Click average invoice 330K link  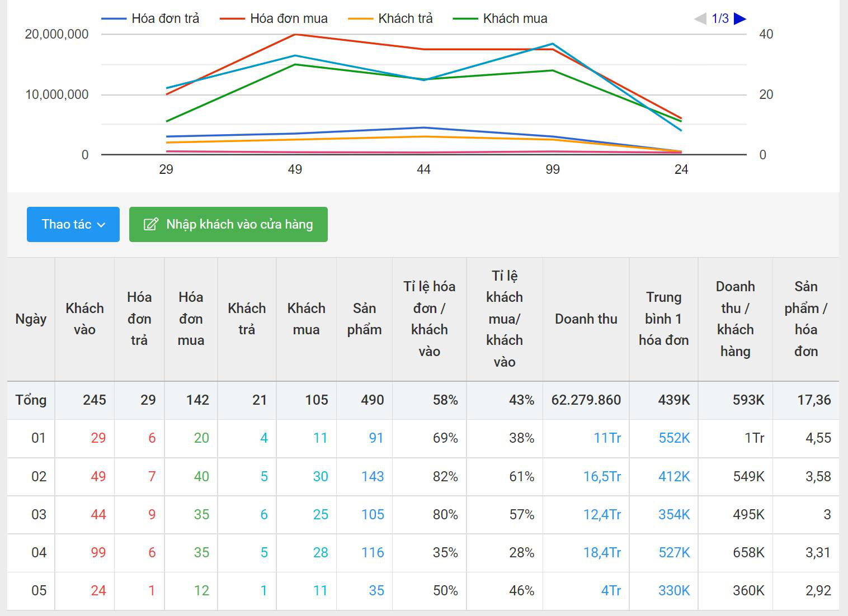point(674,590)
